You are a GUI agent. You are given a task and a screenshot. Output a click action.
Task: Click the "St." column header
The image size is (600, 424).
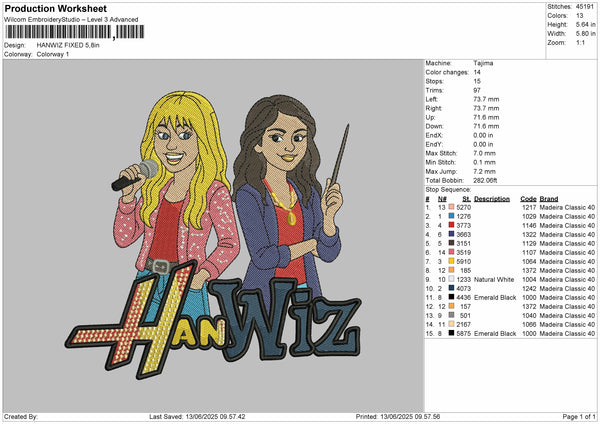click(466, 199)
